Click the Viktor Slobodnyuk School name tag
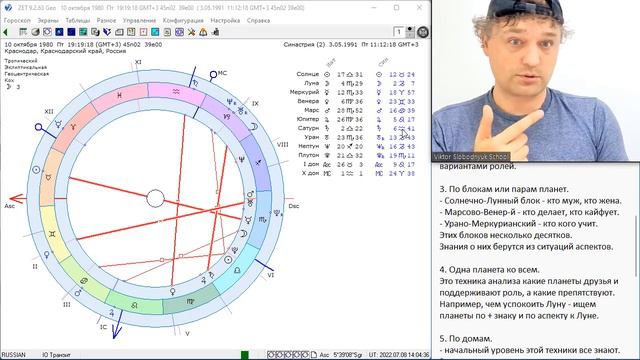The image size is (640, 360). point(470,157)
